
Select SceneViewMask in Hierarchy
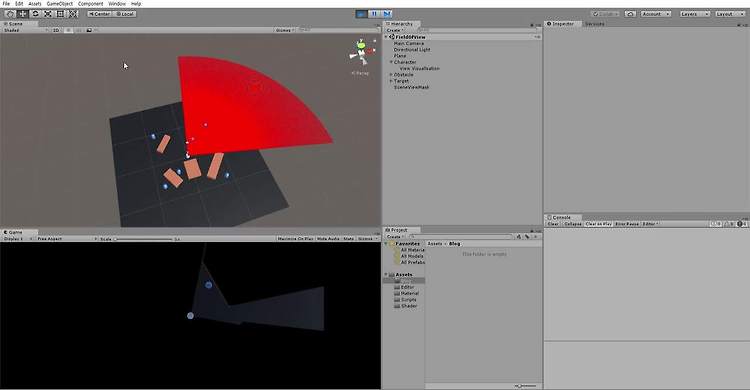click(x=411, y=87)
